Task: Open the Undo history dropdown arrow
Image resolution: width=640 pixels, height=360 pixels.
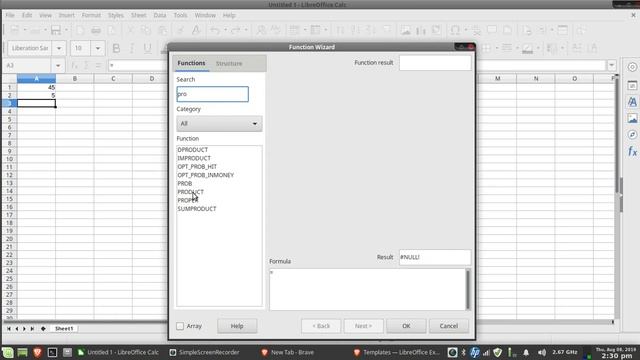Action: point(225,30)
